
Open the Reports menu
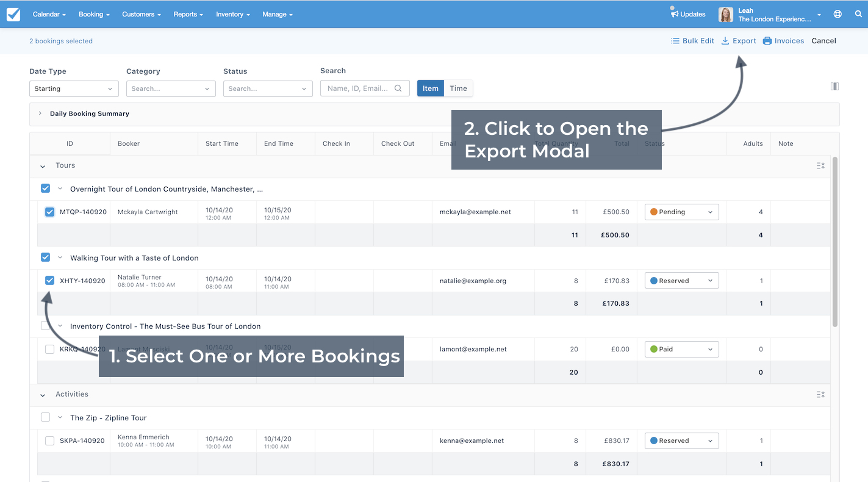click(x=188, y=14)
